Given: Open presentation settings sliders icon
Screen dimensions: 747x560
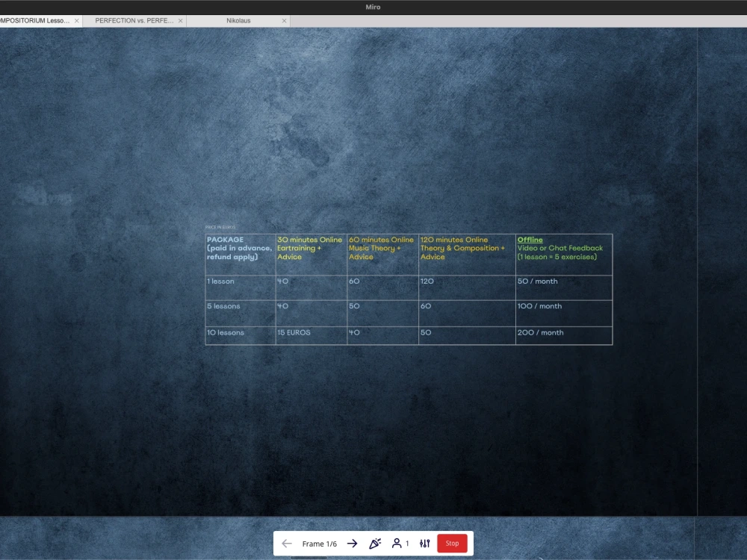Looking at the screenshot, I should (424, 544).
